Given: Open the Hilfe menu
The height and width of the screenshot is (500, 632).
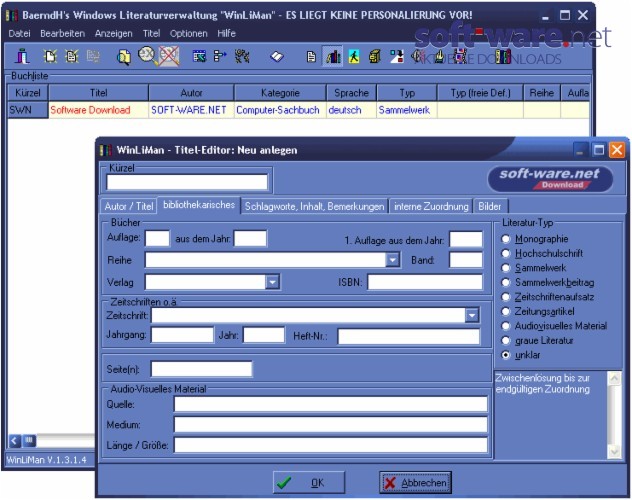Looking at the screenshot, I should pyautogui.click(x=226, y=33).
